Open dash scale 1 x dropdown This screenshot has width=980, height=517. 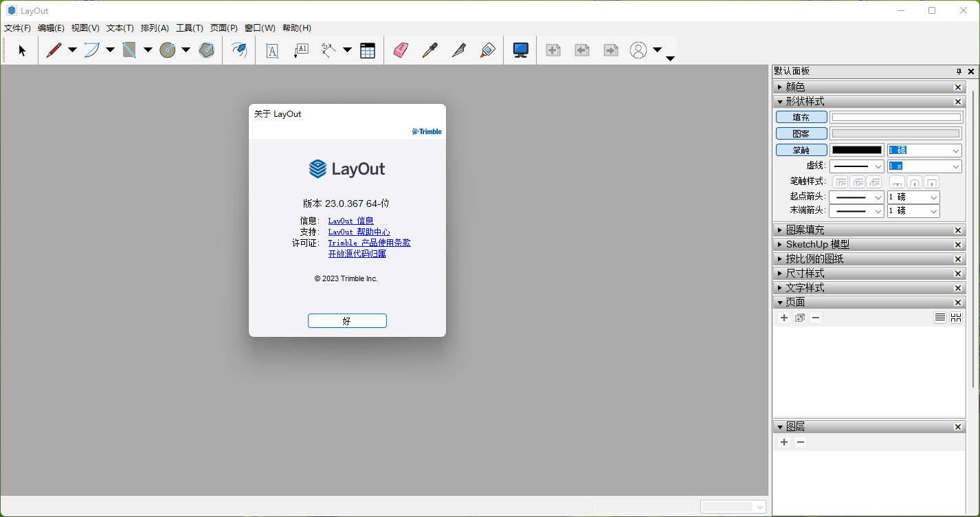[x=955, y=166]
